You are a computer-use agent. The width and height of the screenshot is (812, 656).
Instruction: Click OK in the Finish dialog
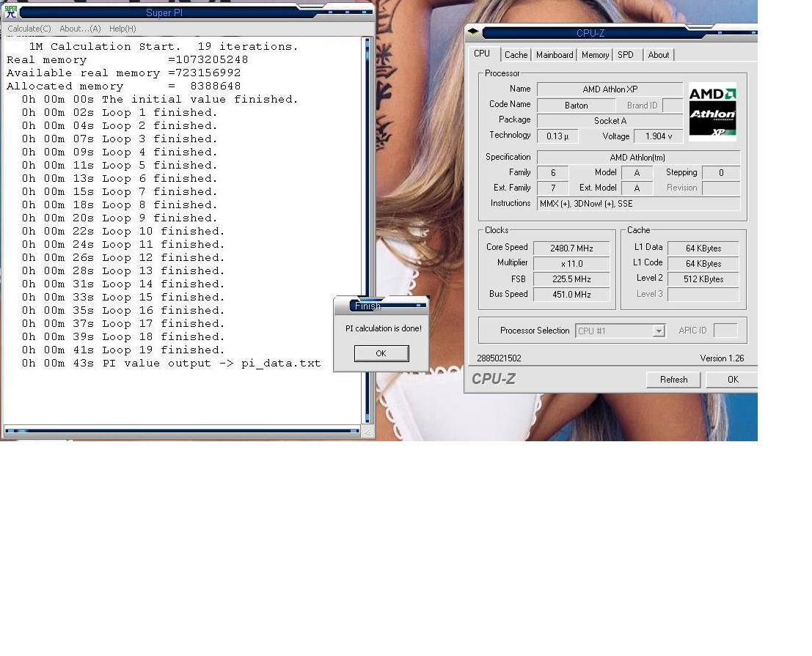[x=381, y=353]
